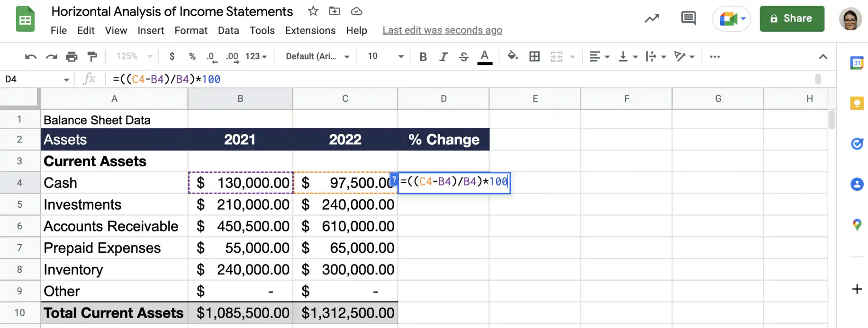Open Google Maps side panel
The height and width of the screenshot is (328, 868).
857,225
